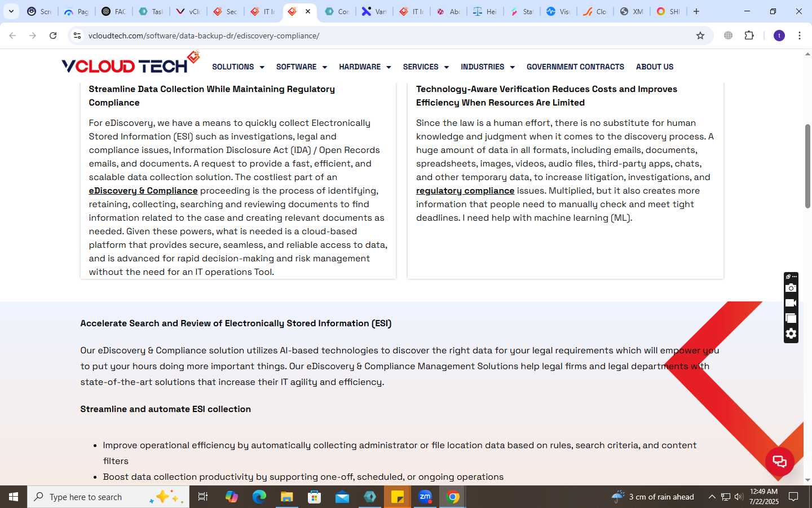This screenshot has width=812, height=508.
Task: Click the site information icon in address bar
Action: tap(77, 36)
